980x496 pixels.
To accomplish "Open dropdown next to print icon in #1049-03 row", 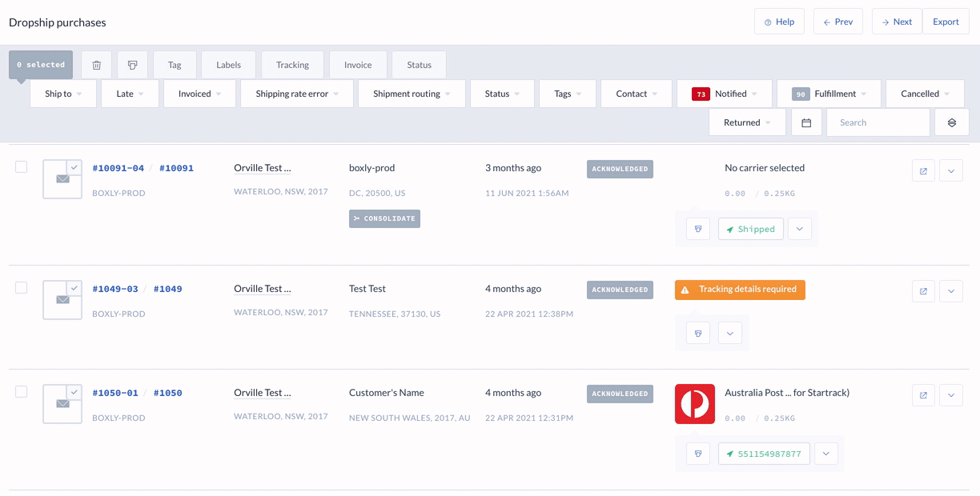I will point(729,333).
